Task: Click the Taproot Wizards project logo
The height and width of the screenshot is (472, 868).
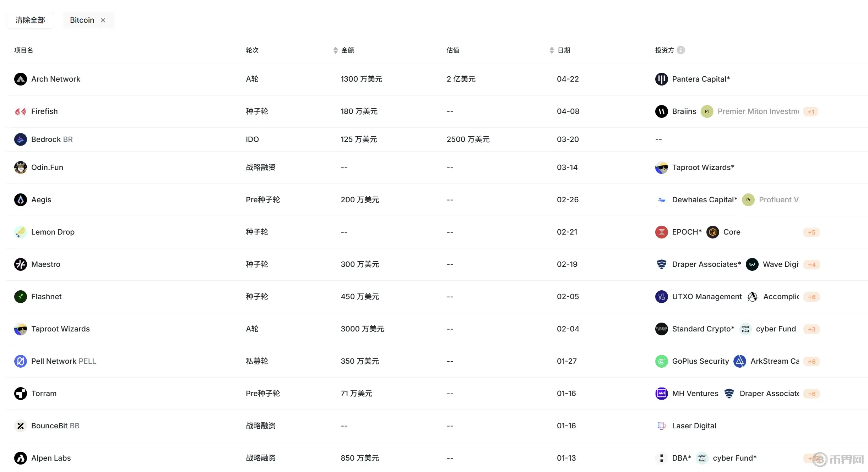Action: coord(21,329)
